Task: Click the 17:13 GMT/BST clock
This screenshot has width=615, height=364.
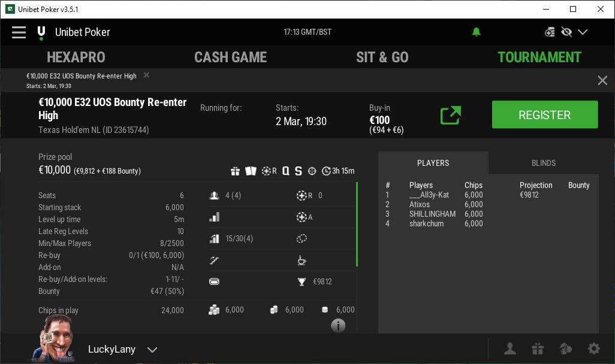Action: pos(307,32)
